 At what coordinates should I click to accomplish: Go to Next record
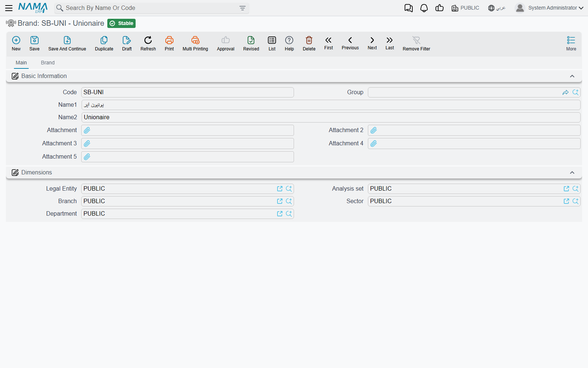click(372, 43)
